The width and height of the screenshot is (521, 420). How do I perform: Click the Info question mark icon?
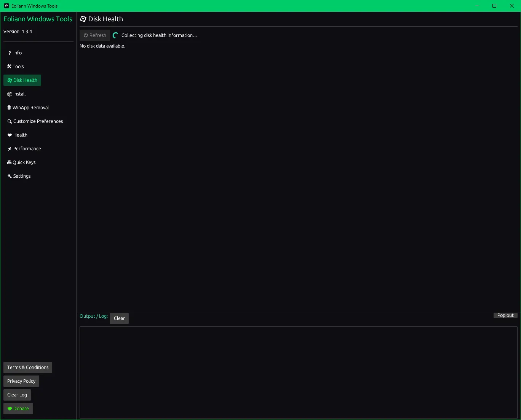click(10, 53)
